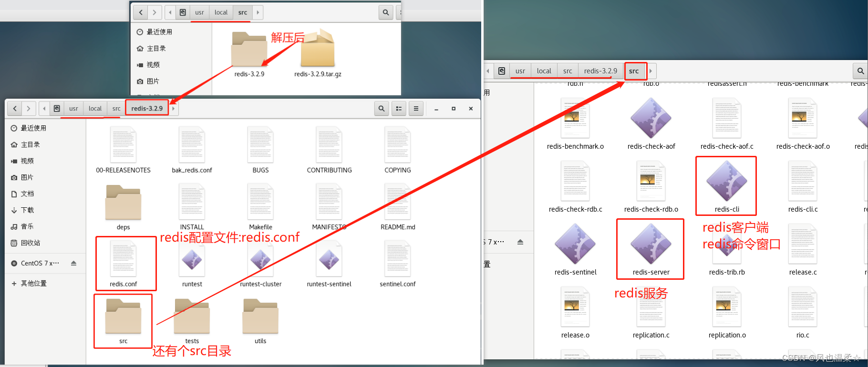Open root filesystem icon in redis-3.2.9 path bar
Viewport: 868px width, 367px height.
pos(57,109)
